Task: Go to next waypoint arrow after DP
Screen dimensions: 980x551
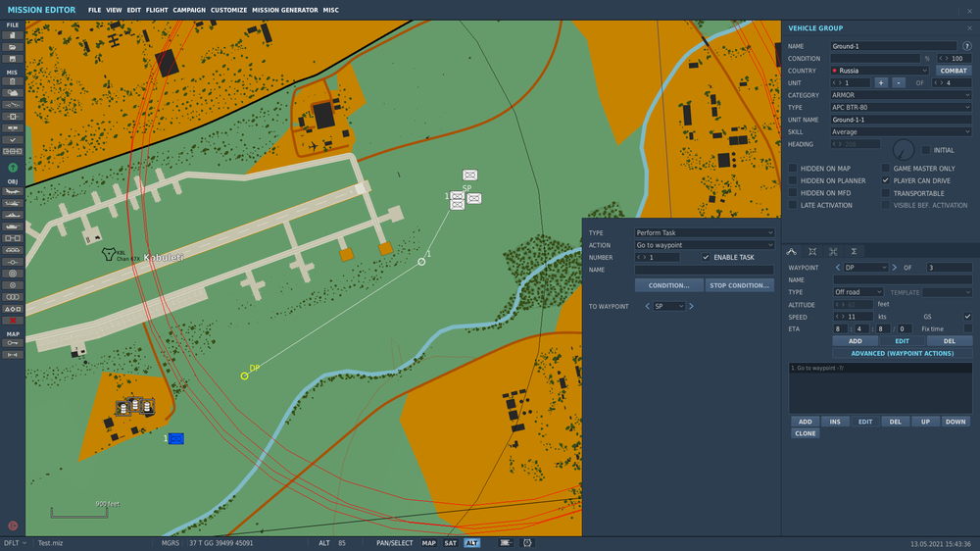Action: pos(895,268)
